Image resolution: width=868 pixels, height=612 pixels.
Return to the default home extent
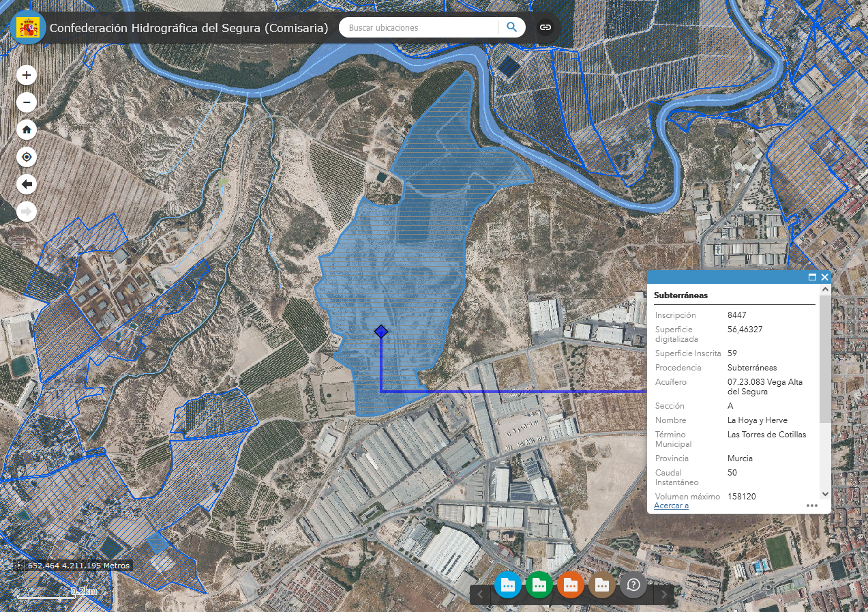[27, 130]
